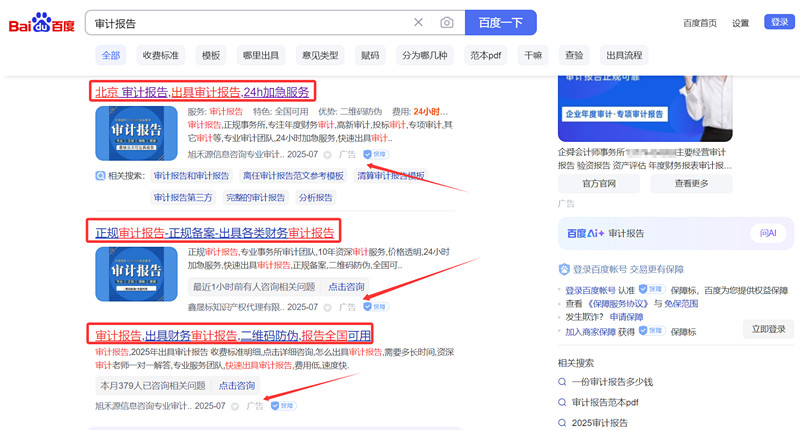The image size is (800, 430).
Task: Select the 意见类型 filter tab
Action: tap(320, 55)
